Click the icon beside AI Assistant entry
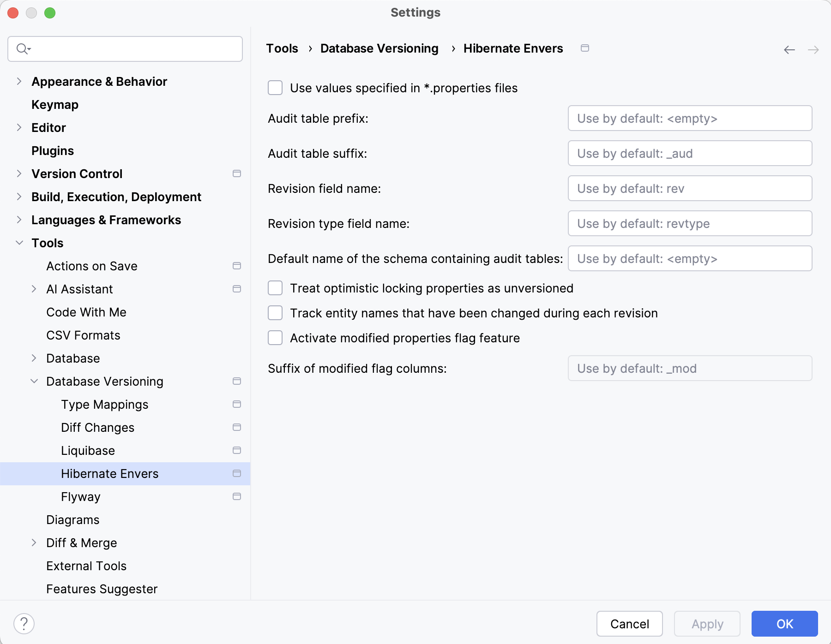The width and height of the screenshot is (831, 644). 236,289
